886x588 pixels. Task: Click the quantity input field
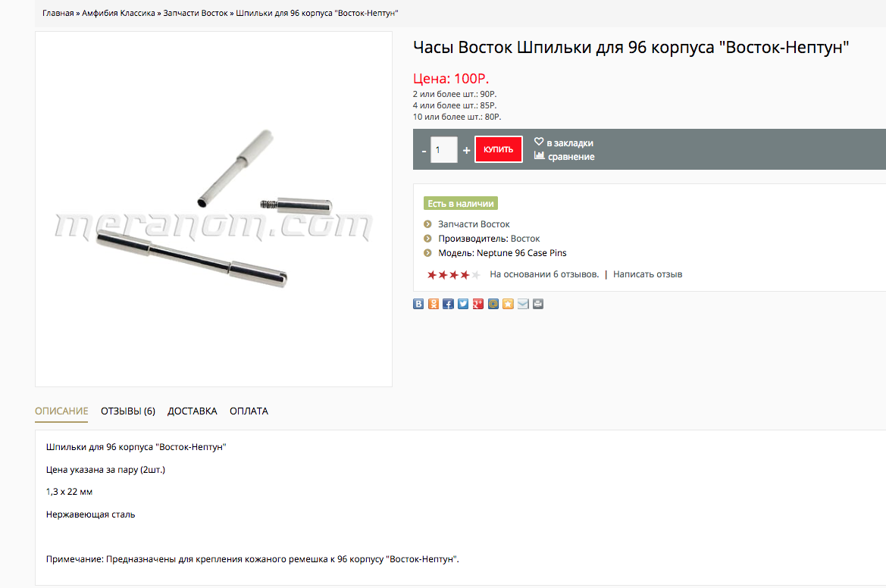[x=444, y=150]
